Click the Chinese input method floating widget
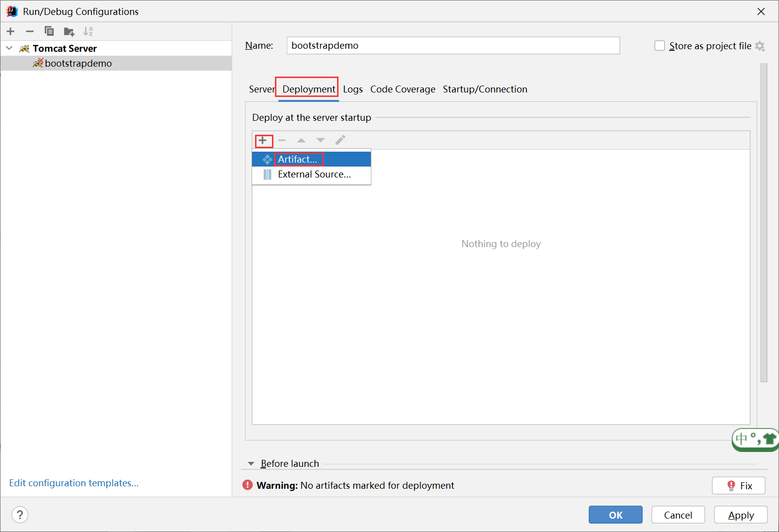Image resolution: width=779 pixels, height=532 pixels. point(755,440)
